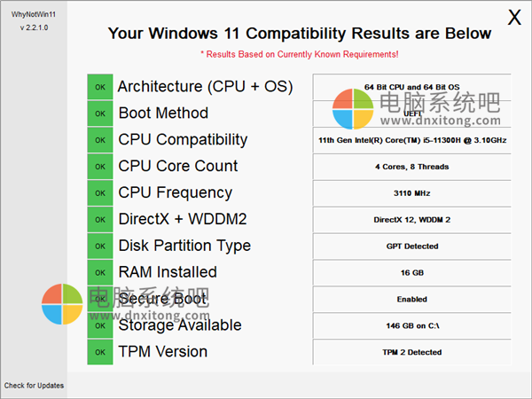Click the '3110 MHz' frequency value
This screenshot has width=532, height=399.
(411, 193)
